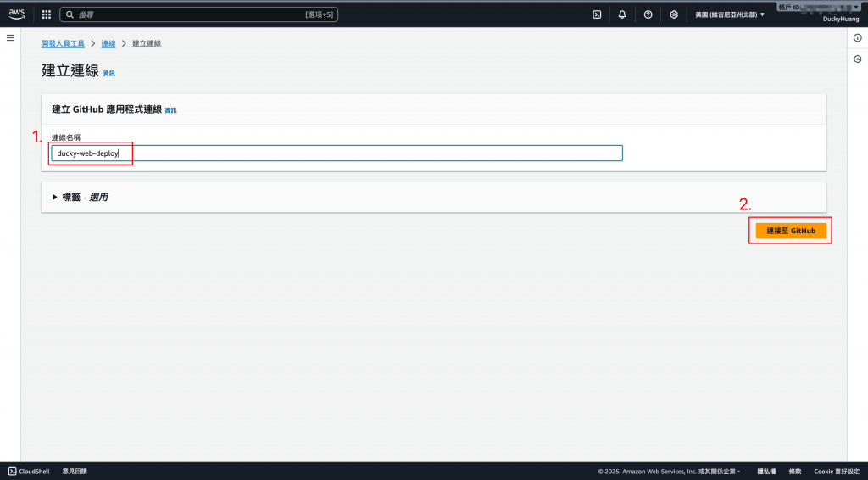Open the services grid menu
This screenshot has width=868, height=480.
pos(47,14)
